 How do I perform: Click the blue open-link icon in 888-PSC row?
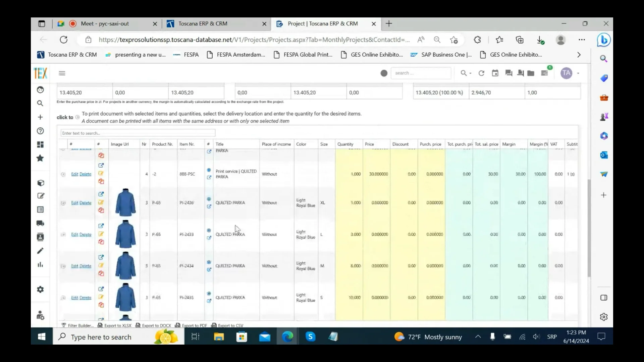pos(101,165)
